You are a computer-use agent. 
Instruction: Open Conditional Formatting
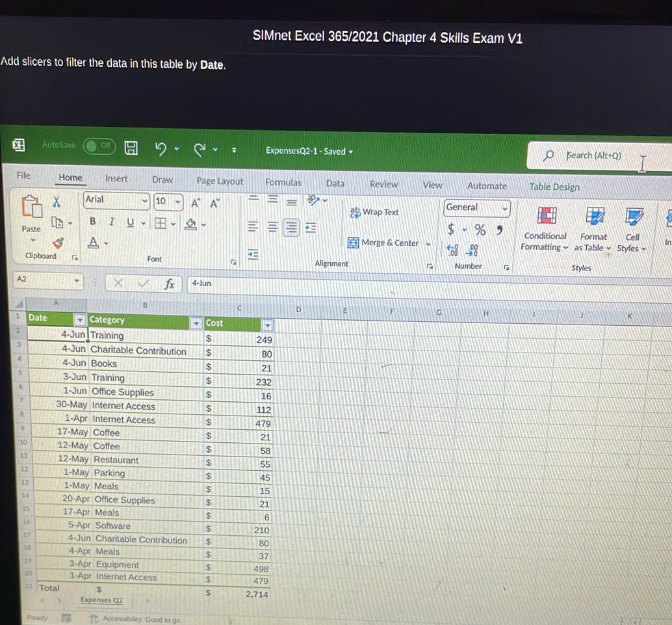545,228
